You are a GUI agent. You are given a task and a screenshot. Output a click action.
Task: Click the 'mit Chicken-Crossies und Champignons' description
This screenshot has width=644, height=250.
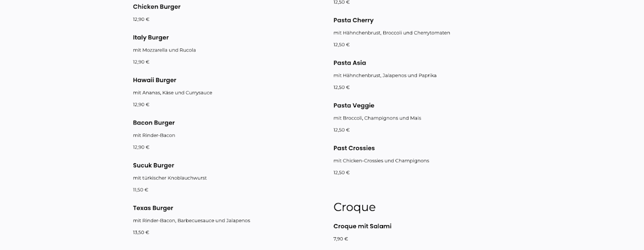click(381, 160)
